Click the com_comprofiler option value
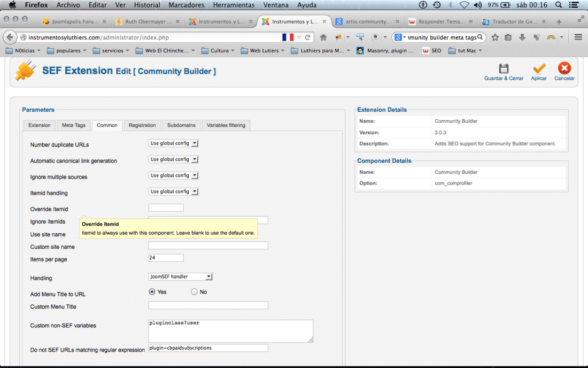This screenshot has width=588, height=368. 453,183
